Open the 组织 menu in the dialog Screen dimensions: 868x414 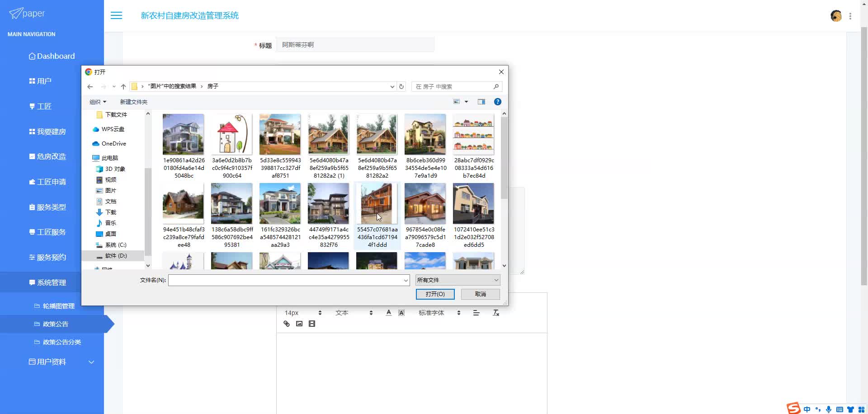click(98, 102)
